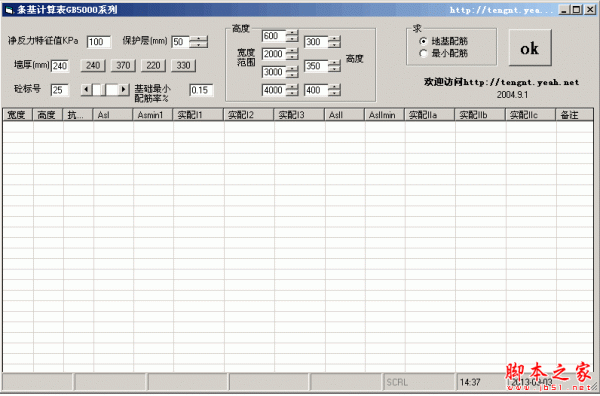Increase the 3000 width value
Screen dimensions: 600x396
pyautogui.click(x=292, y=69)
